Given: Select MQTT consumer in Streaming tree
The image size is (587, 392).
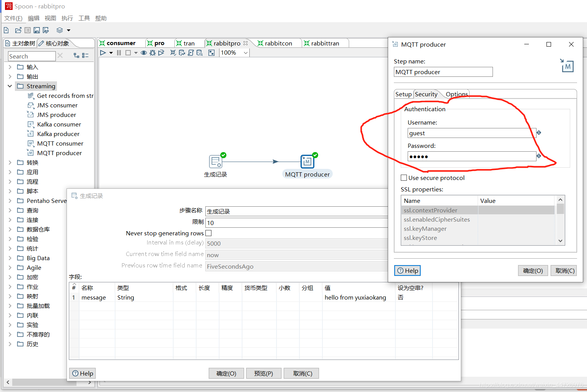Looking at the screenshot, I should coord(60,143).
